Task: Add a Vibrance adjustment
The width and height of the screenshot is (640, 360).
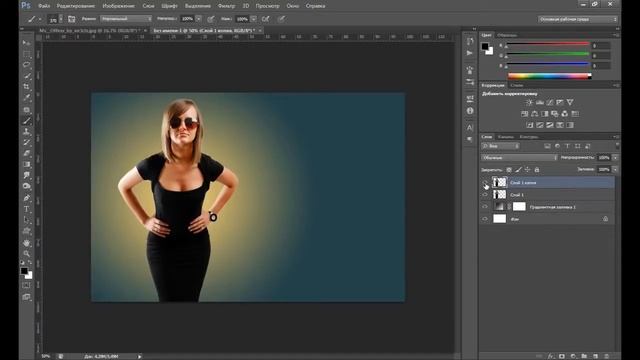Action: pyautogui.click(x=570, y=102)
